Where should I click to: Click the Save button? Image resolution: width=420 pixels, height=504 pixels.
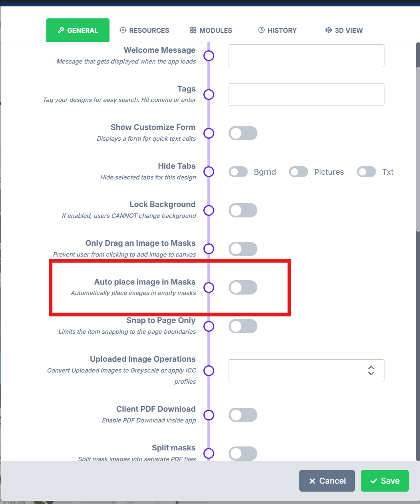pyautogui.click(x=385, y=481)
